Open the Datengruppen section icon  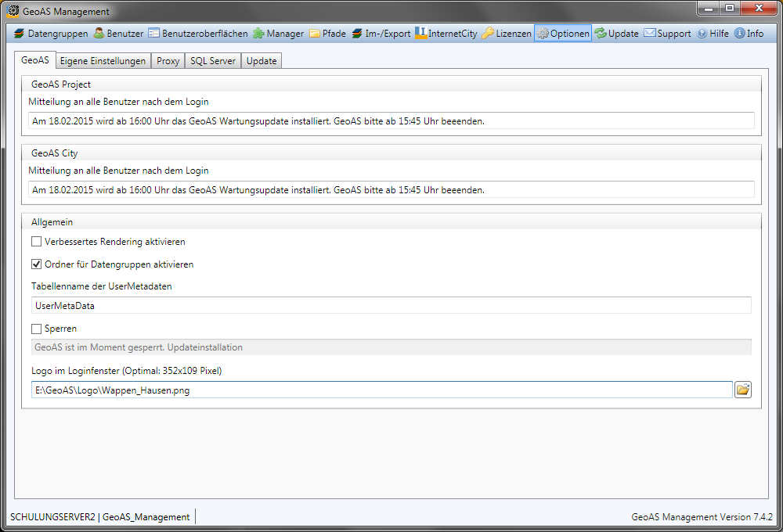click(x=20, y=34)
